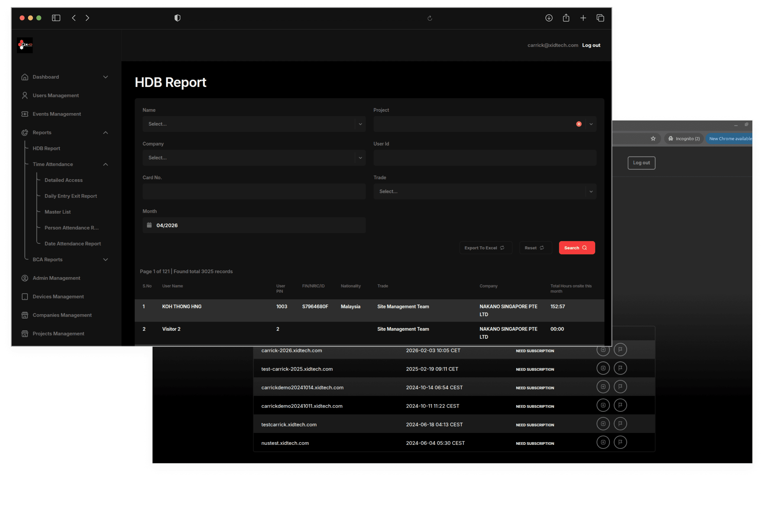Screen dimensions: 764x532
Task: Toggle the Safari sidebar icon
Action: click(56, 18)
